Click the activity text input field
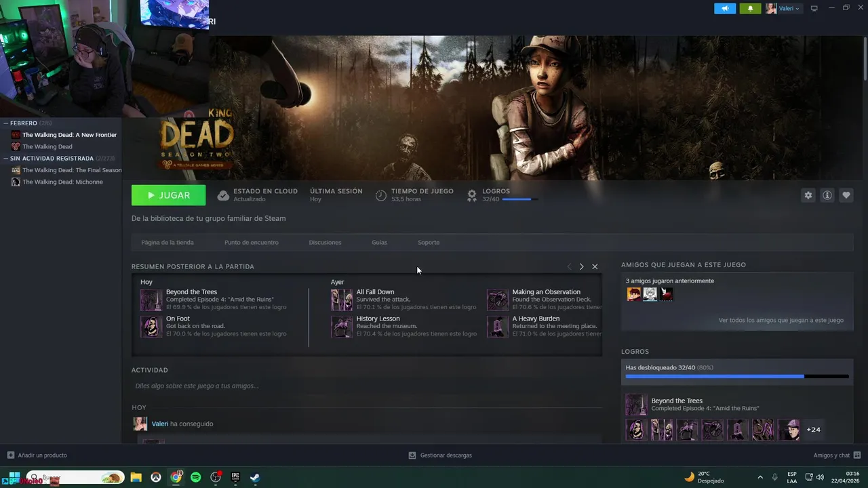This screenshot has width=868, height=488. click(x=366, y=386)
